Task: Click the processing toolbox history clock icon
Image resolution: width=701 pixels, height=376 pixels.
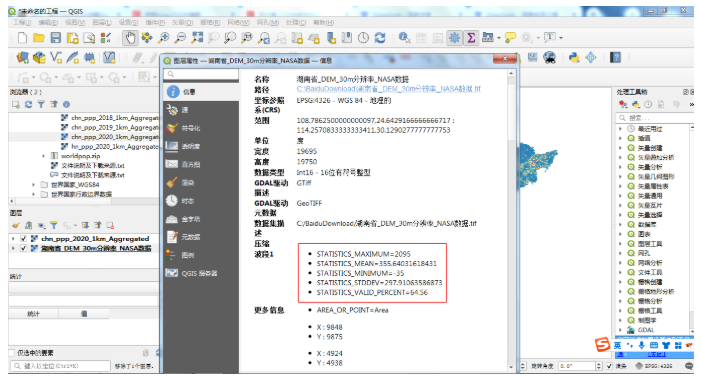Action: [648, 105]
